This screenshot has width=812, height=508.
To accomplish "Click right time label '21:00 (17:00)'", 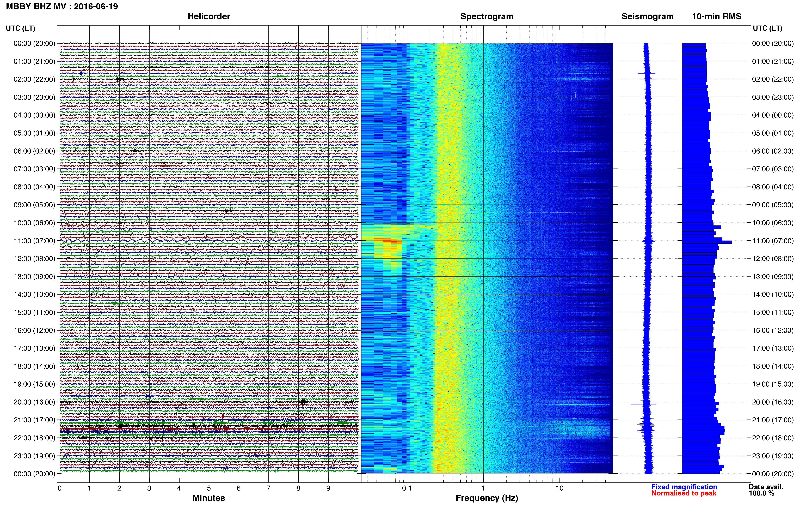I will 773,420.
